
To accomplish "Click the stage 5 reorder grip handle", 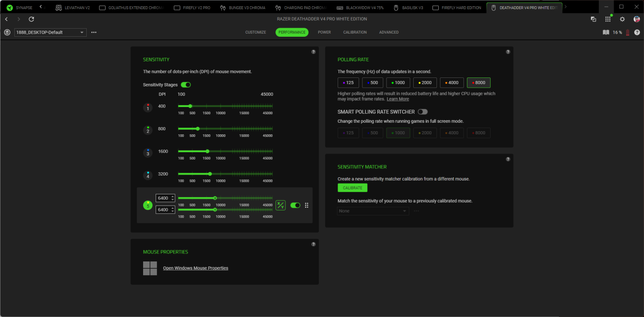I will click(307, 205).
